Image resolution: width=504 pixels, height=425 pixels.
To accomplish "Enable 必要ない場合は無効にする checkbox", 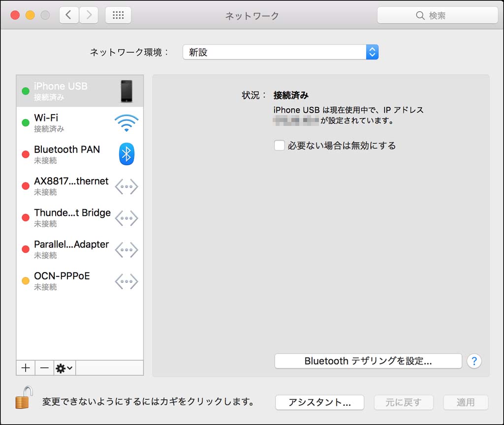I will pyautogui.click(x=280, y=145).
